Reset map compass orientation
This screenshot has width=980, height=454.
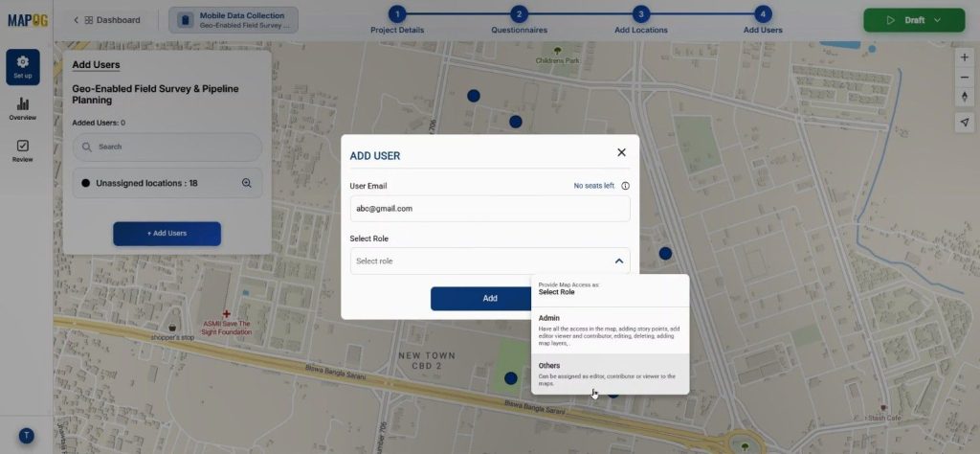(964, 97)
